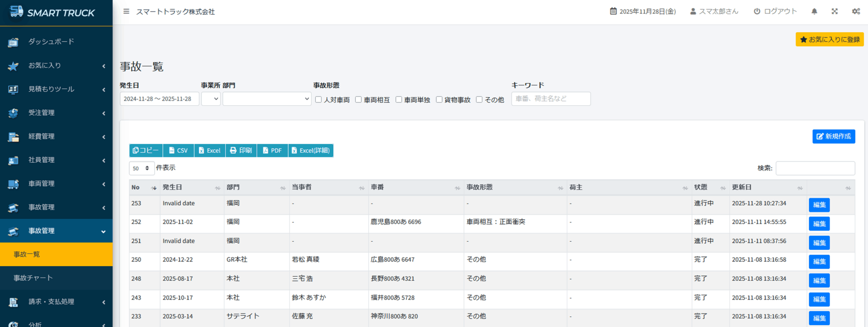Sort table by 発生日 column header
868x327 pixels.
(x=173, y=187)
